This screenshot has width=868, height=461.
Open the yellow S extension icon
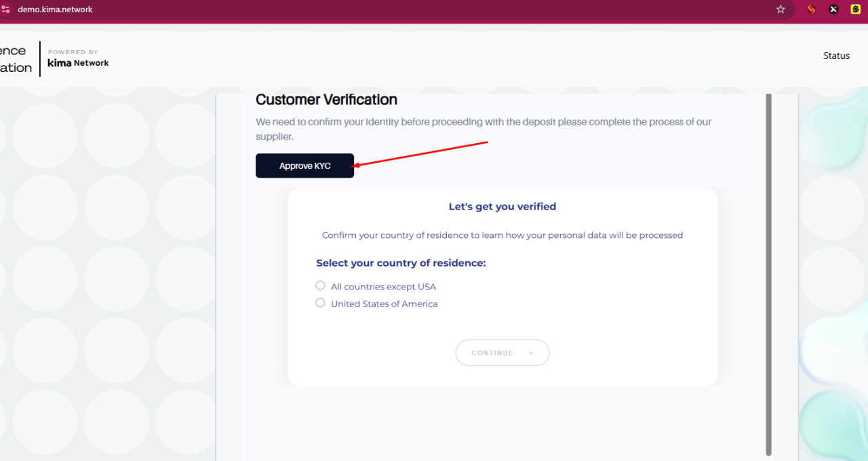point(856,9)
